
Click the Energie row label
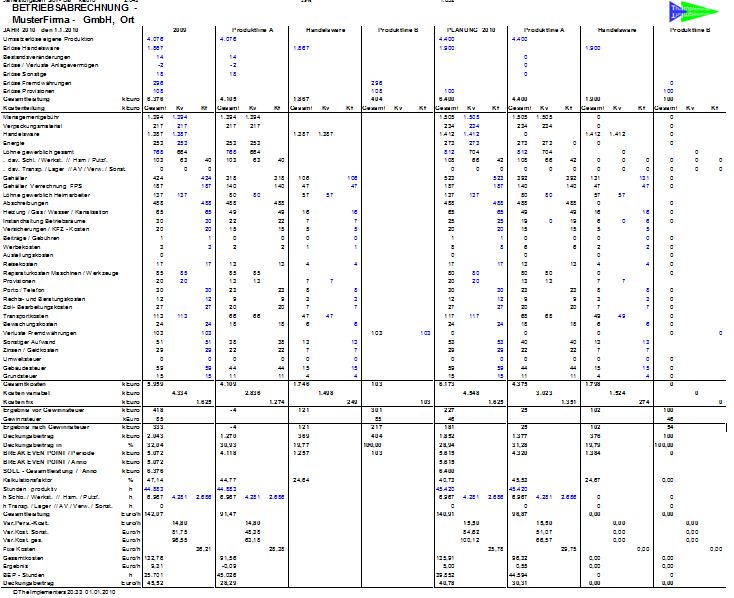click(13, 143)
